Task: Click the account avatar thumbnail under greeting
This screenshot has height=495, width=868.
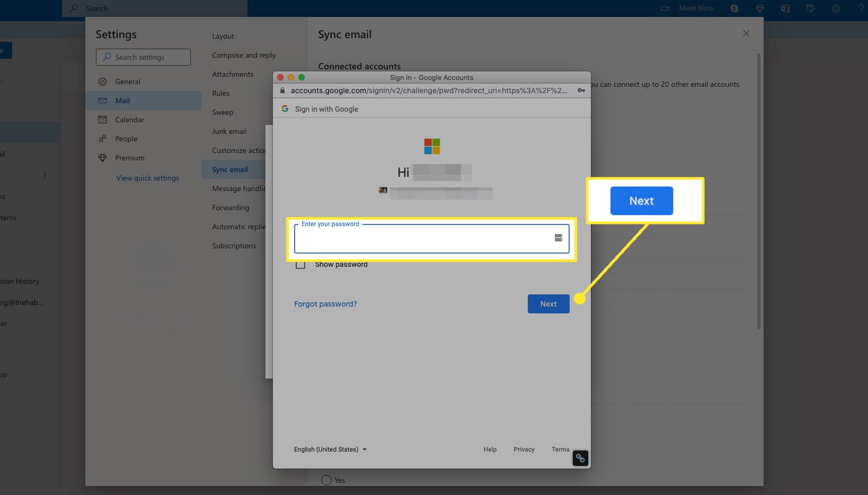Action: pyautogui.click(x=383, y=190)
